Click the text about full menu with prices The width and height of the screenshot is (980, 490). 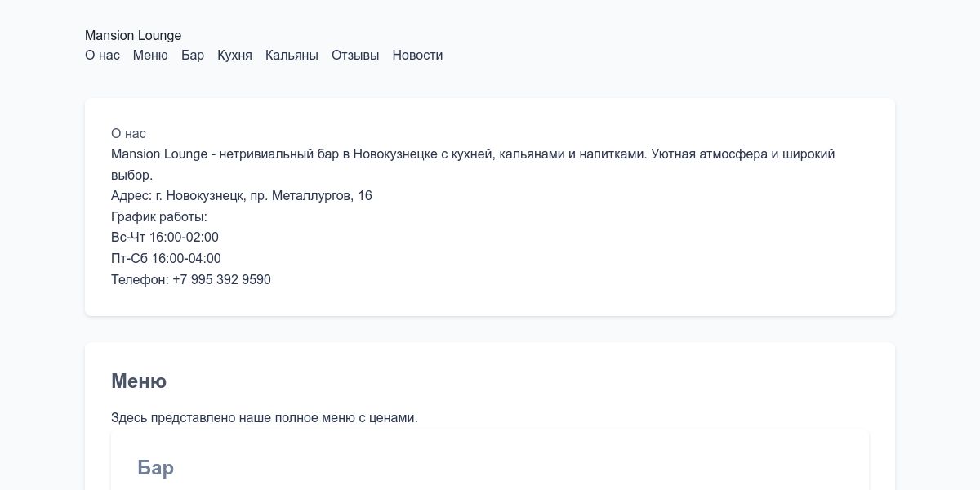coord(265,418)
